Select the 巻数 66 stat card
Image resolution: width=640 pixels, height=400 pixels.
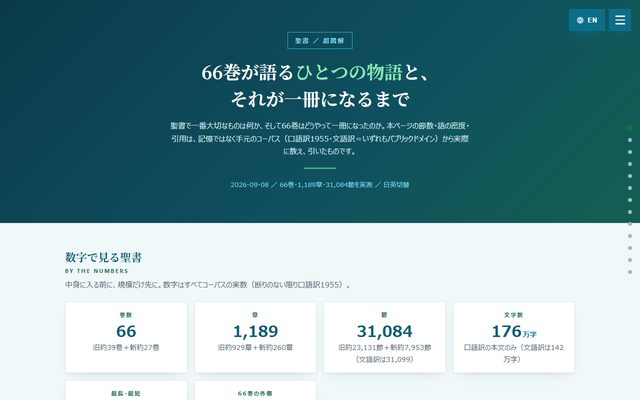click(x=126, y=337)
